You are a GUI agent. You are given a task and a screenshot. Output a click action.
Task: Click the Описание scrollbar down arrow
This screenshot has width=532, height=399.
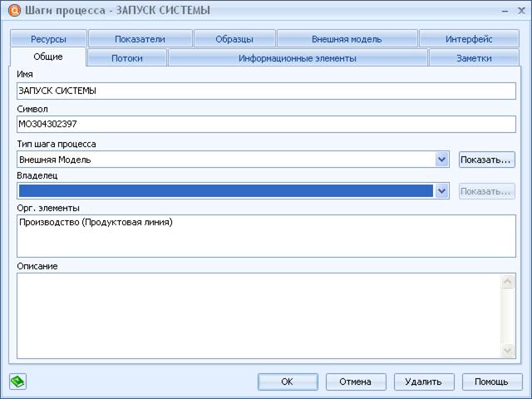click(508, 350)
